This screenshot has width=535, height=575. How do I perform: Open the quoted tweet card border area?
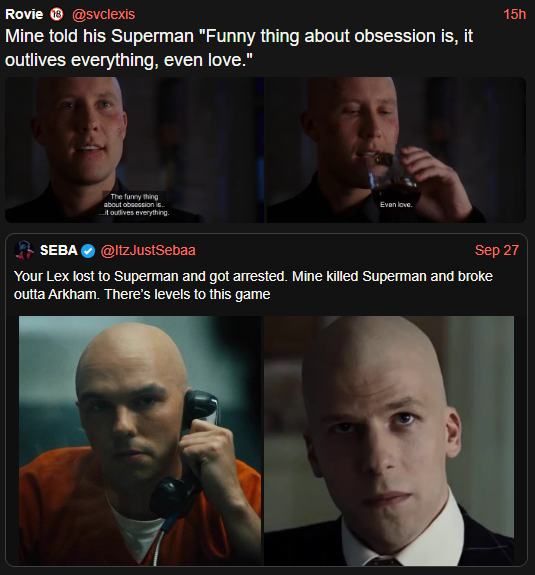(266, 400)
